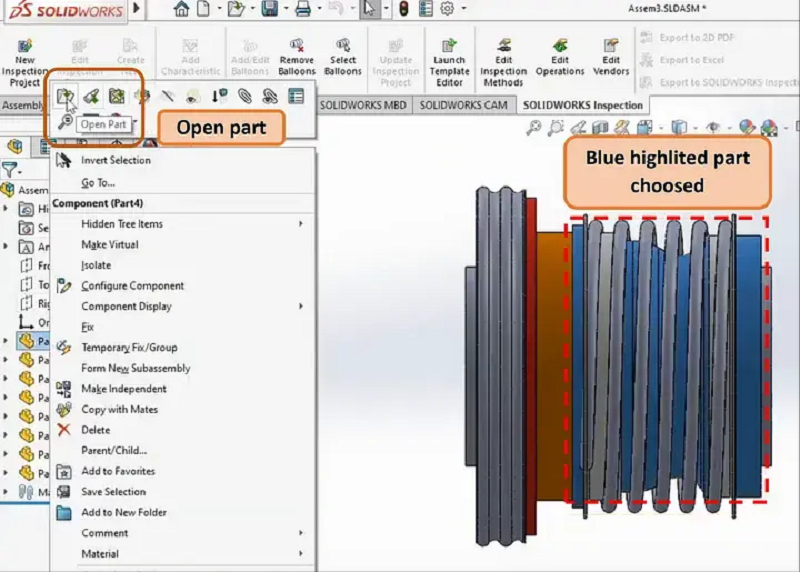Choose Delete in the context menu
800x572 pixels.
click(x=95, y=430)
